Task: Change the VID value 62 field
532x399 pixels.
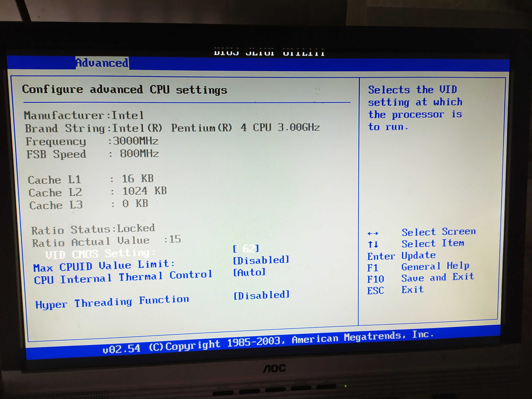Action: coord(246,249)
